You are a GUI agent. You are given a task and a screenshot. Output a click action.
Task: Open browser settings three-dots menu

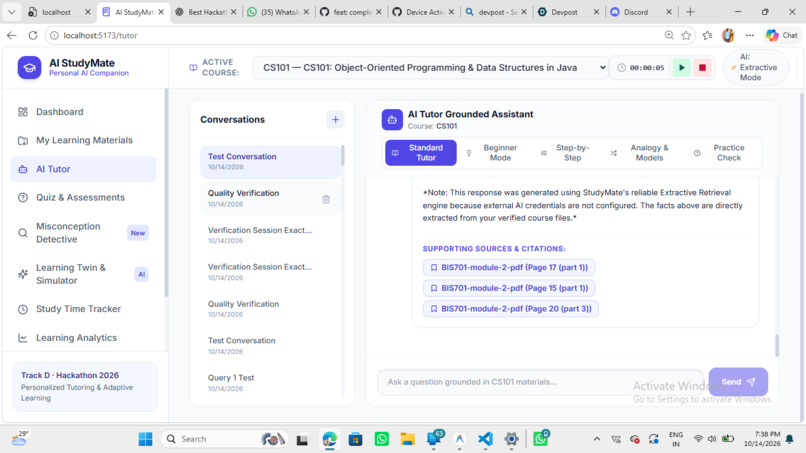750,35
